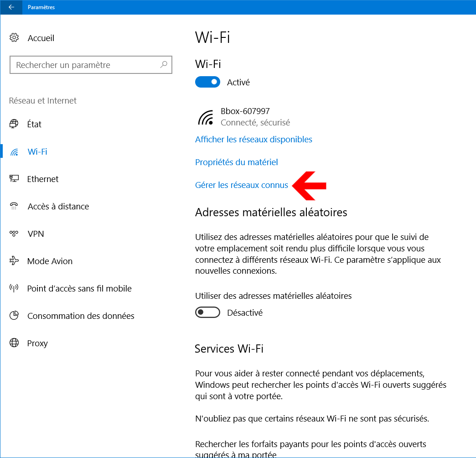Click the back arrow in the title bar

11,7
